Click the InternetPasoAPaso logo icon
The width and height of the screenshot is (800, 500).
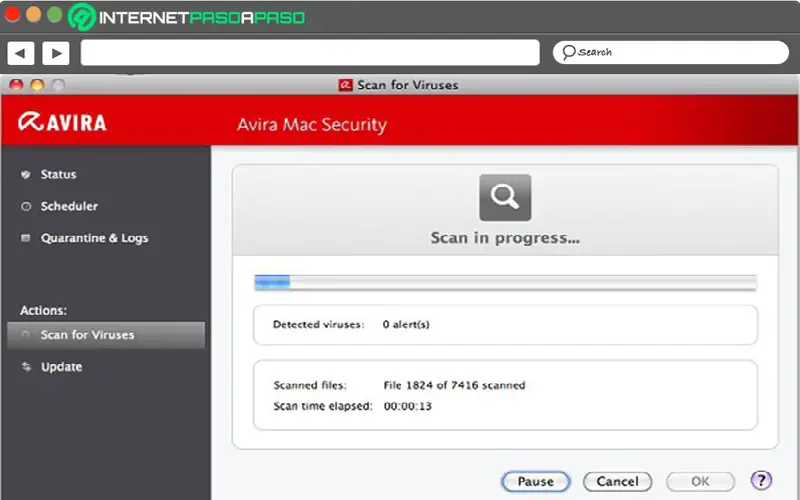pos(84,17)
